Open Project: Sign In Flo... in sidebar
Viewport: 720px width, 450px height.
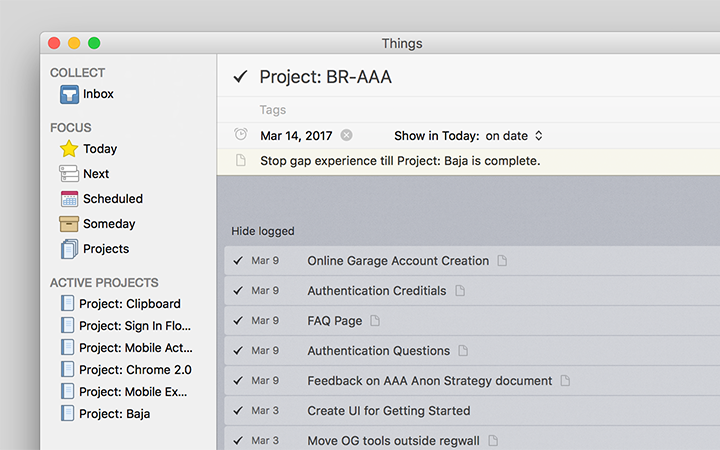135,326
